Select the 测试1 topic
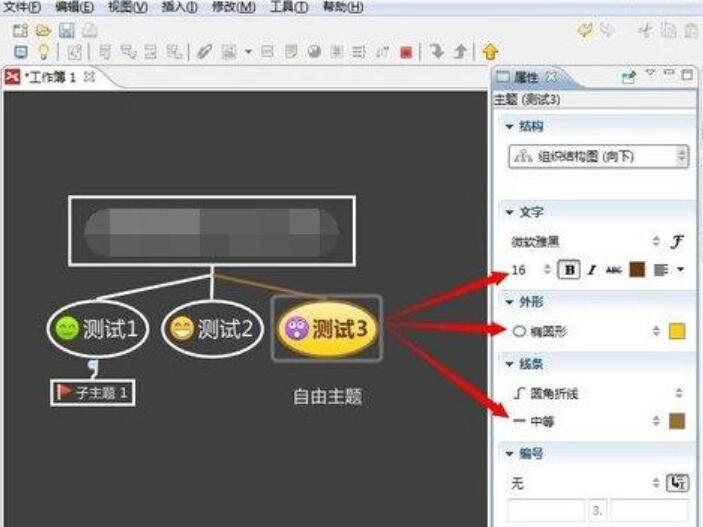Viewport: 703px width, 527px height. pos(98,329)
